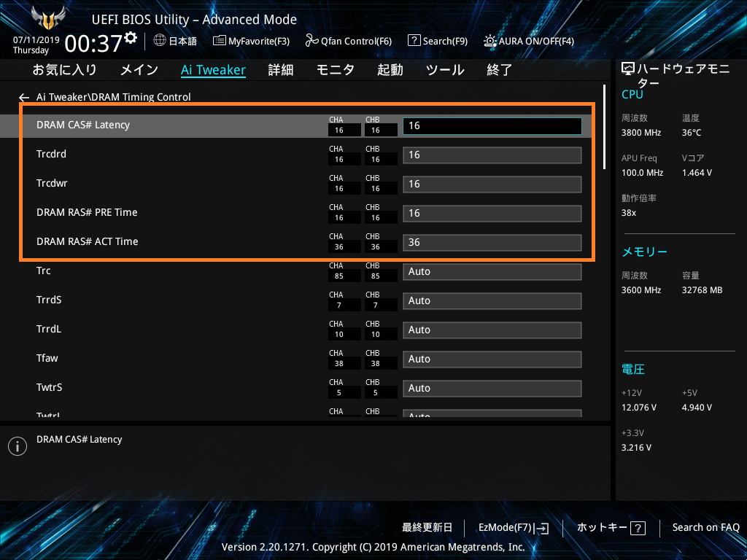Click the Trcdwr value field
Viewport: 747px width, 560px height.
pyautogui.click(x=492, y=184)
